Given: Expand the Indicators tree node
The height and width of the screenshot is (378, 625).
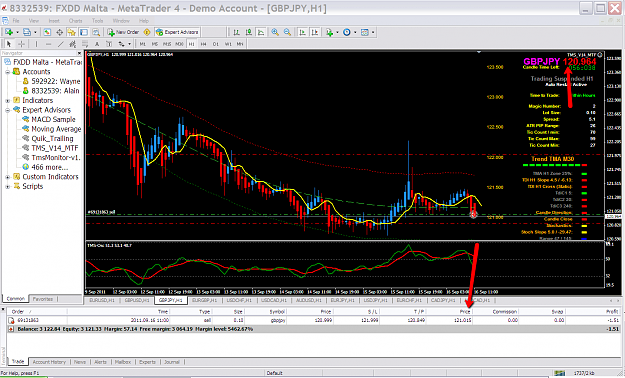Looking at the screenshot, I should coord(8,100).
